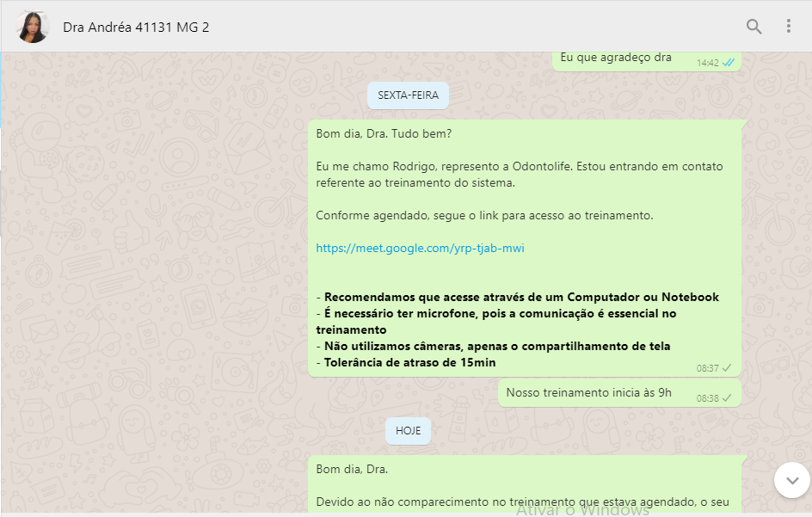Viewport: 812px width, 517px height.
Task: Select message 'Eu que agradeço dra'
Action: pyautogui.click(x=616, y=58)
